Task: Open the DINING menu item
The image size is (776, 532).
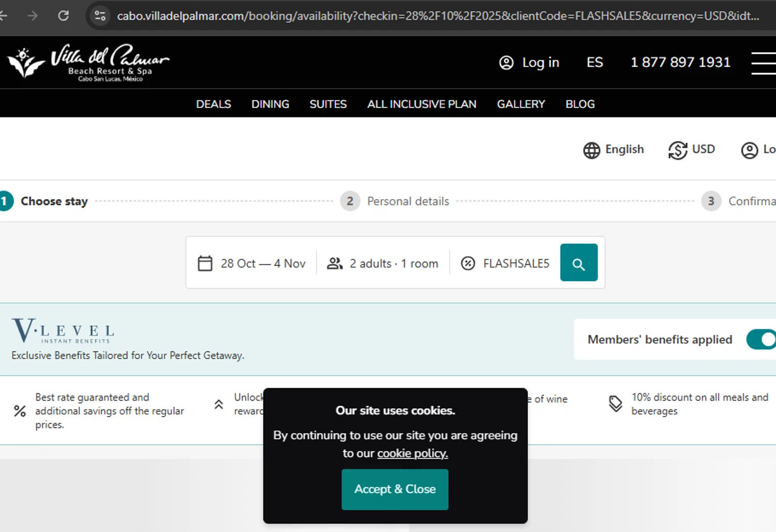Action: [270, 104]
